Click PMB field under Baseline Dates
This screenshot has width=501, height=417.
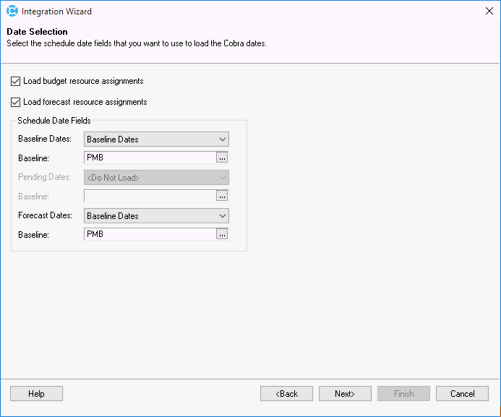coord(150,158)
